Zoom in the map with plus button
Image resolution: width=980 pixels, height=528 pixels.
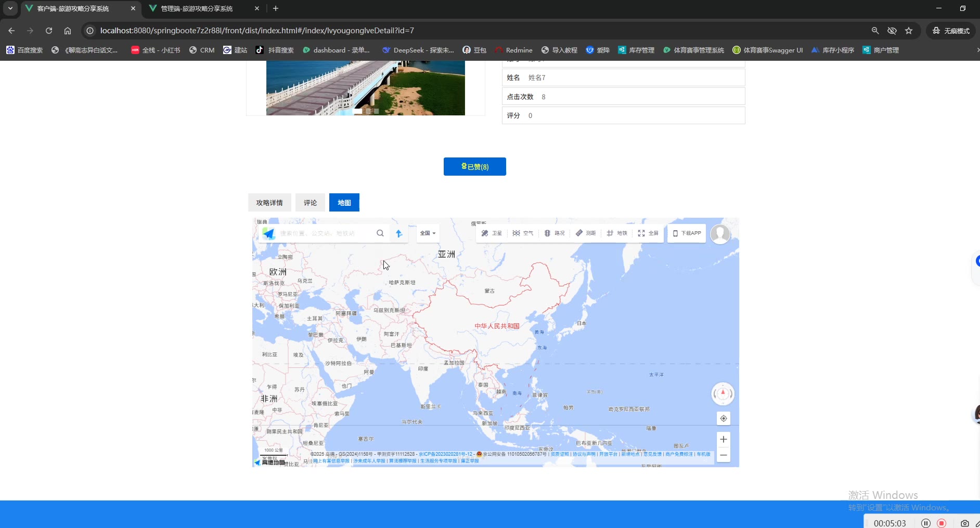(723, 440)
